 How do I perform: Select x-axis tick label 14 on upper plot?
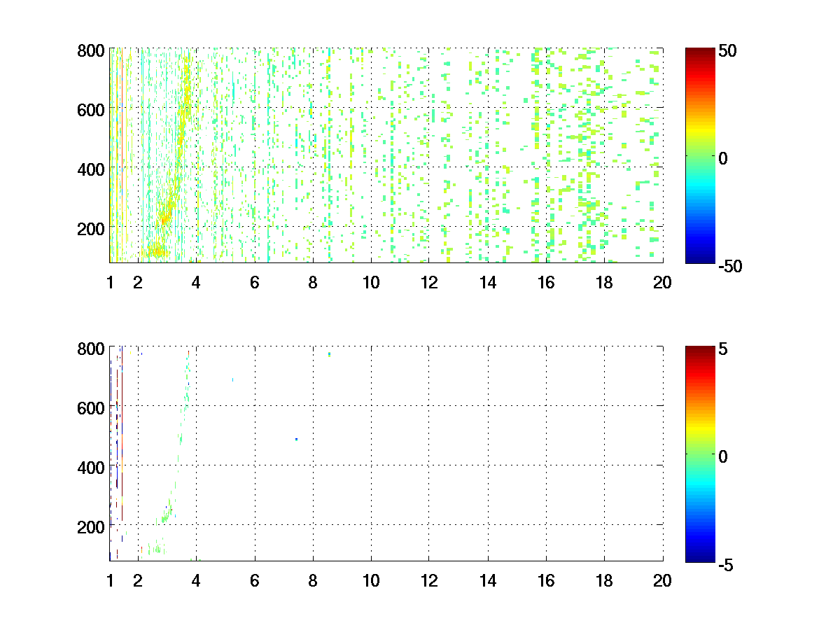pyautogui.click(x=488, y=283)
